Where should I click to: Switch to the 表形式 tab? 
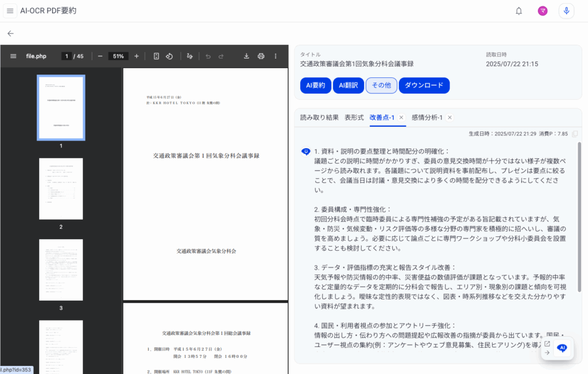coord(354,118)
